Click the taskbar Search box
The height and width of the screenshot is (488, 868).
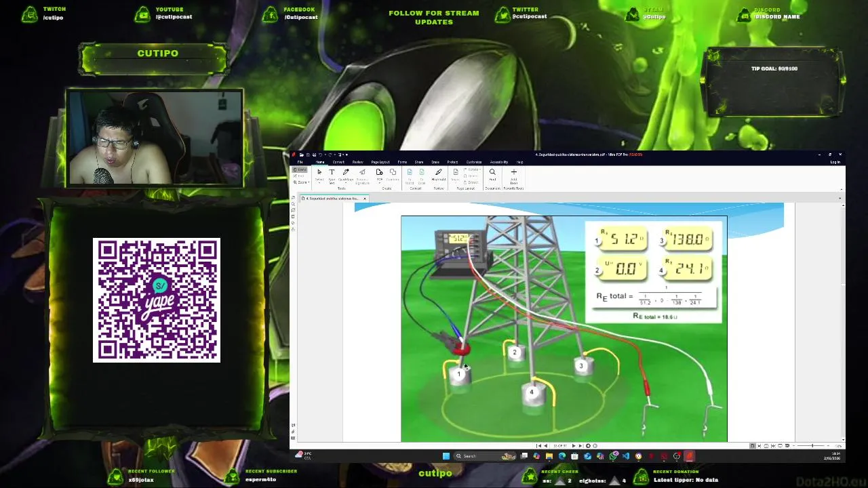click(x=484, y=456)
